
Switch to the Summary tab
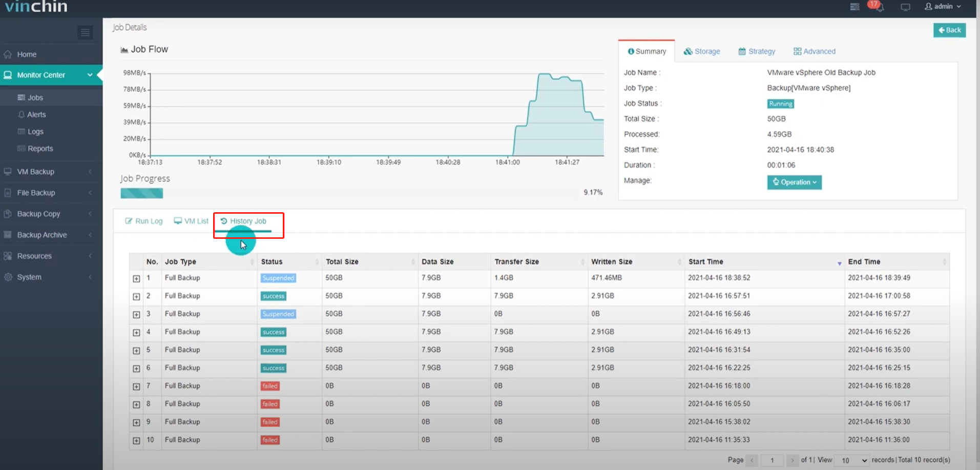point(647,51)
